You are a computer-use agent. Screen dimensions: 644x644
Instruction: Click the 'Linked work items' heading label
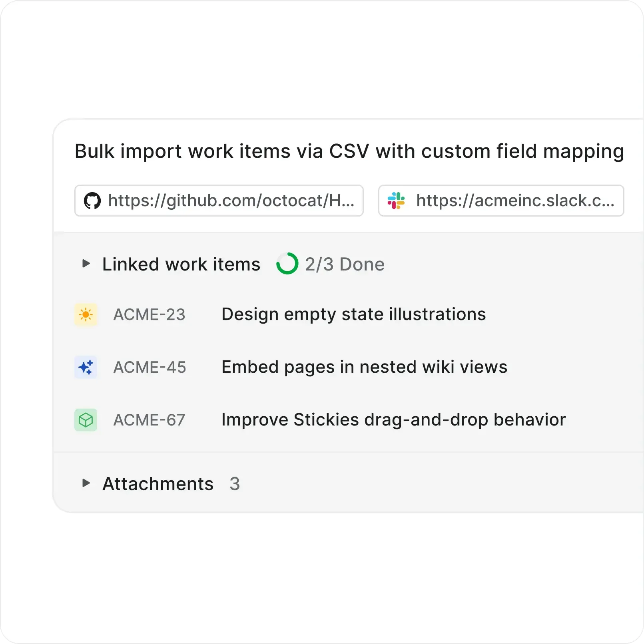[x=181, y=264]
